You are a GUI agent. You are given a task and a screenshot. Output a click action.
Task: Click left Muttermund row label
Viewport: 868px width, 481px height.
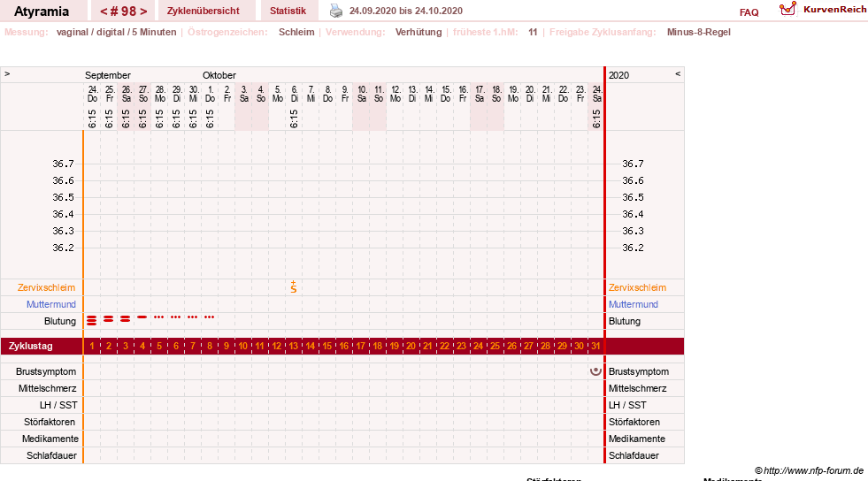pos(51,304)
